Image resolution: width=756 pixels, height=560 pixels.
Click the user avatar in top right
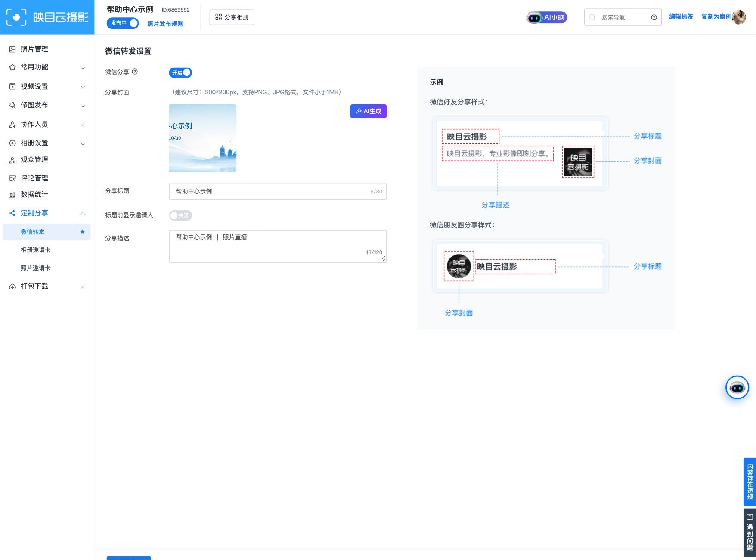pos(739,17)
